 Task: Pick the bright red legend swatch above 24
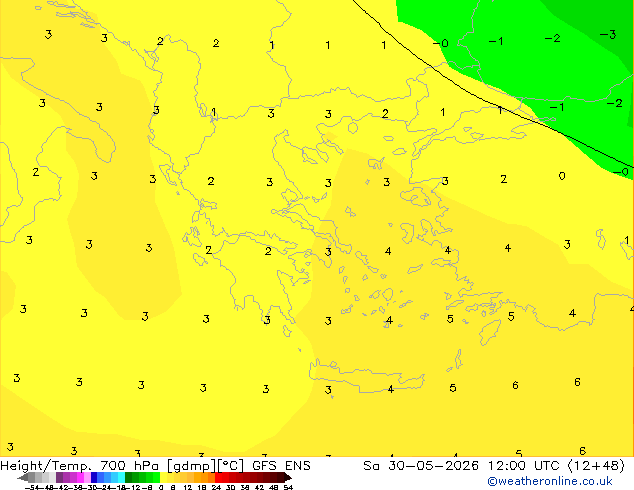[218, 477]
